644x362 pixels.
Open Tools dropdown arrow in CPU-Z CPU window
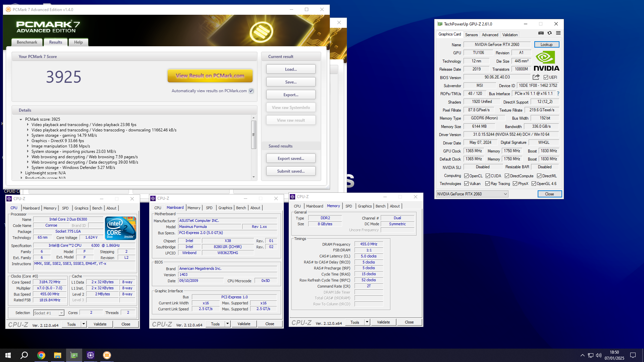pyautogui.click(x=84, y=324)
